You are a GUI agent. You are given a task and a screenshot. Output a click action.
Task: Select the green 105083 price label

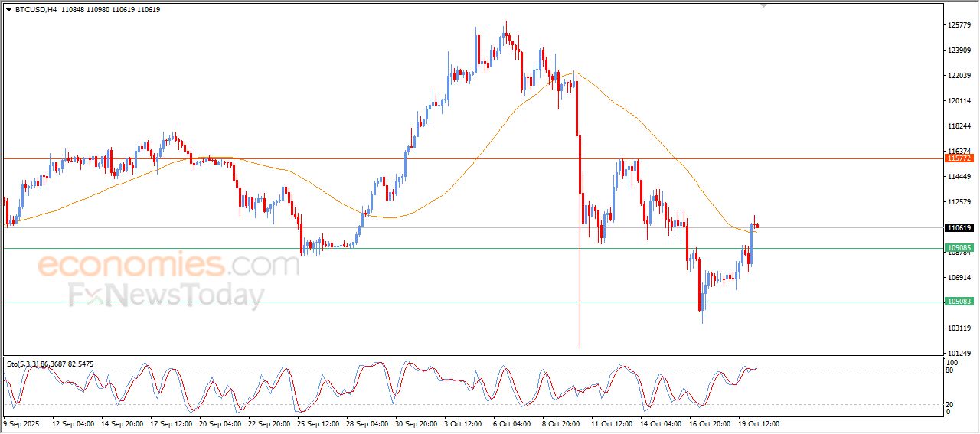(959, 302)
